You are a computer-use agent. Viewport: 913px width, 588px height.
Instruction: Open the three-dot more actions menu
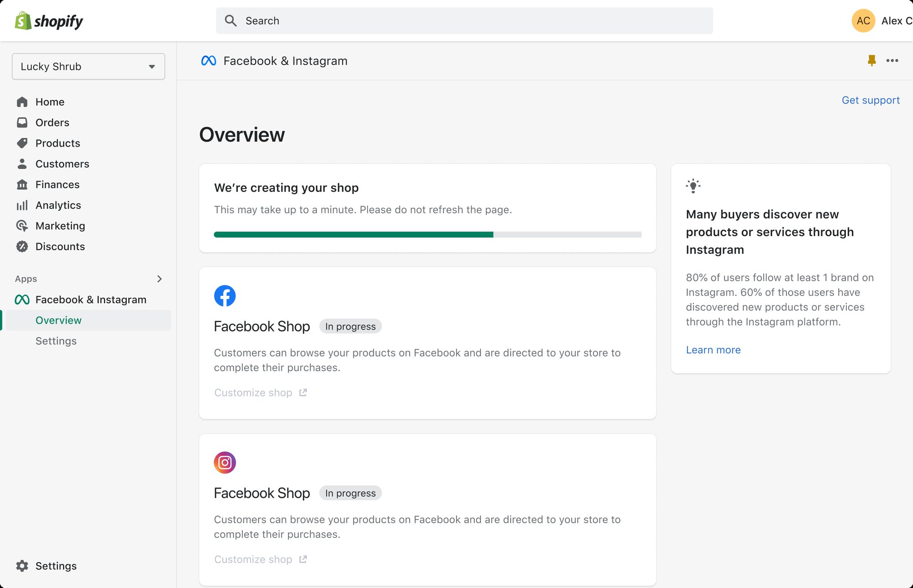tap(892, 60)
